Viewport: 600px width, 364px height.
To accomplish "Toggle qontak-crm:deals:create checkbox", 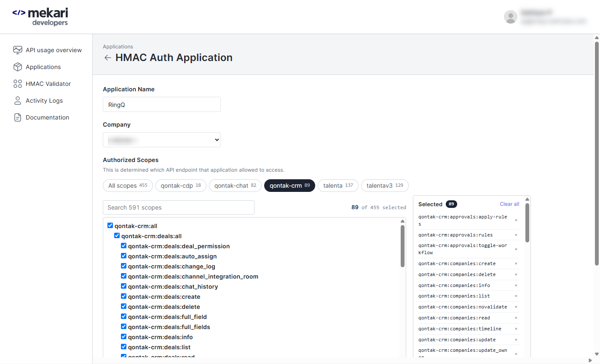I will point(124,296).
